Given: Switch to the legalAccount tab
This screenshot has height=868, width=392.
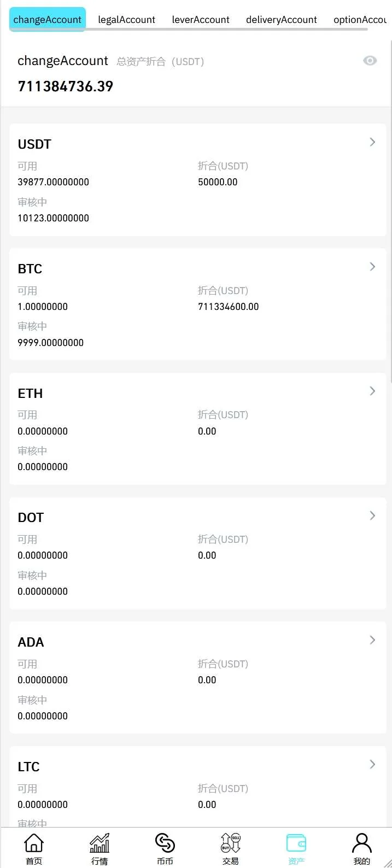Looking at the screenshot, I should [x=126, y=20].
